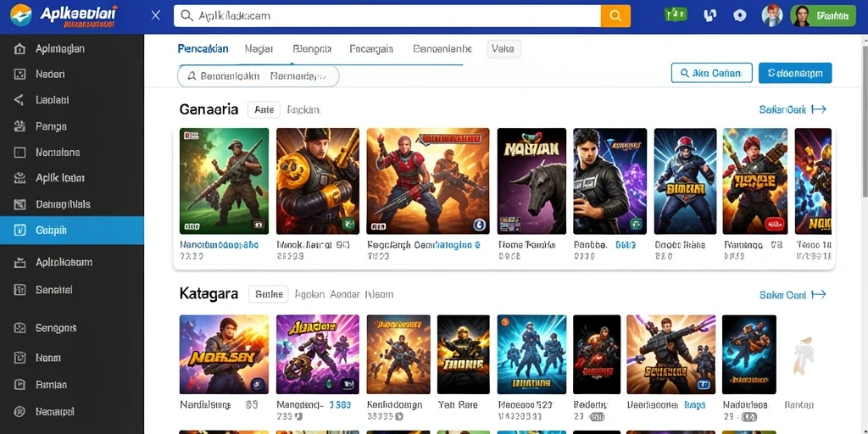Click the Anckian label next to Ganaaria
This screenshot has width=868, height=434.
pos(303,109)
